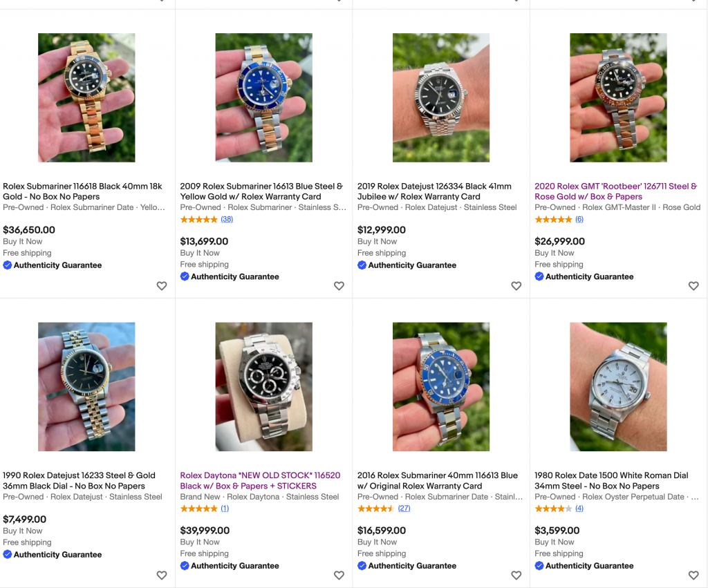Click the heart icon on 2019 Datejust 126334 listing
This screenshot has width=708, height=588.
(x=516, y=286)
